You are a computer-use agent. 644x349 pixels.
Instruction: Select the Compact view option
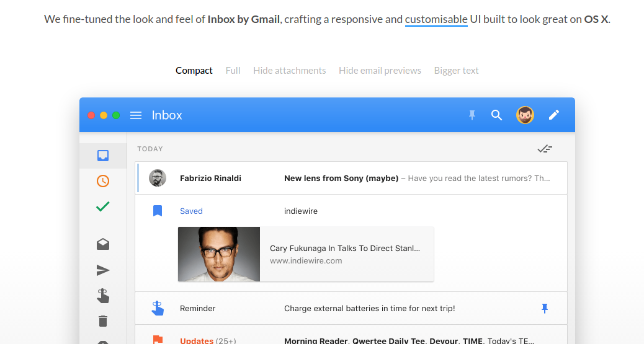[194, 71]
